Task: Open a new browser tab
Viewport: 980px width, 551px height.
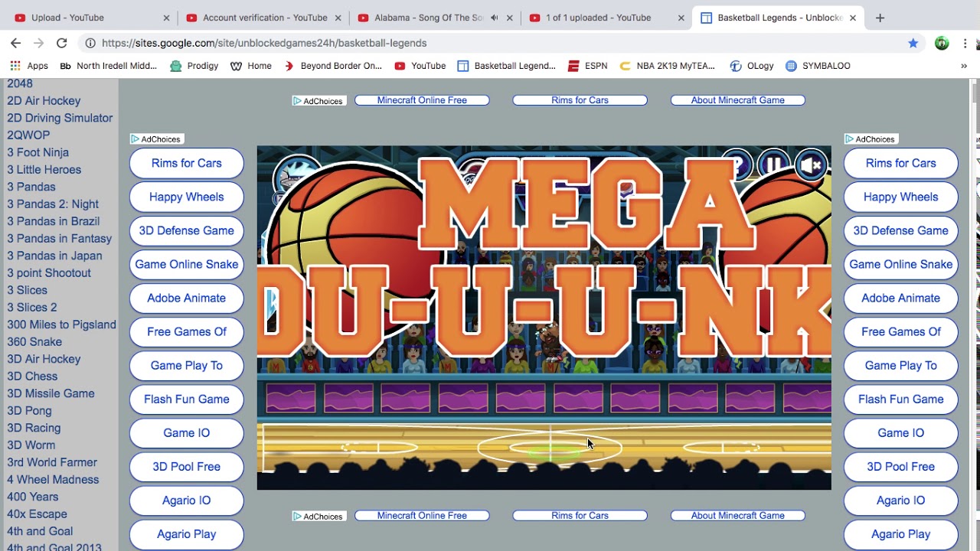Action: point(880,18)
